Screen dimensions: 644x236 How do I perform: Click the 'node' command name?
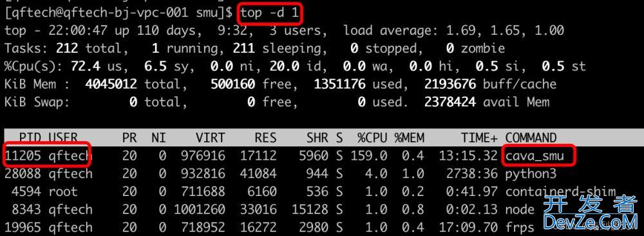(520, 210)
